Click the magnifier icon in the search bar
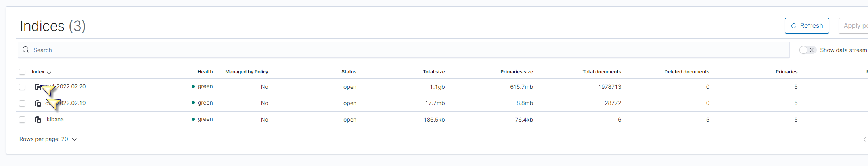Viewport: 868px width, 166px height. point(26,50)
